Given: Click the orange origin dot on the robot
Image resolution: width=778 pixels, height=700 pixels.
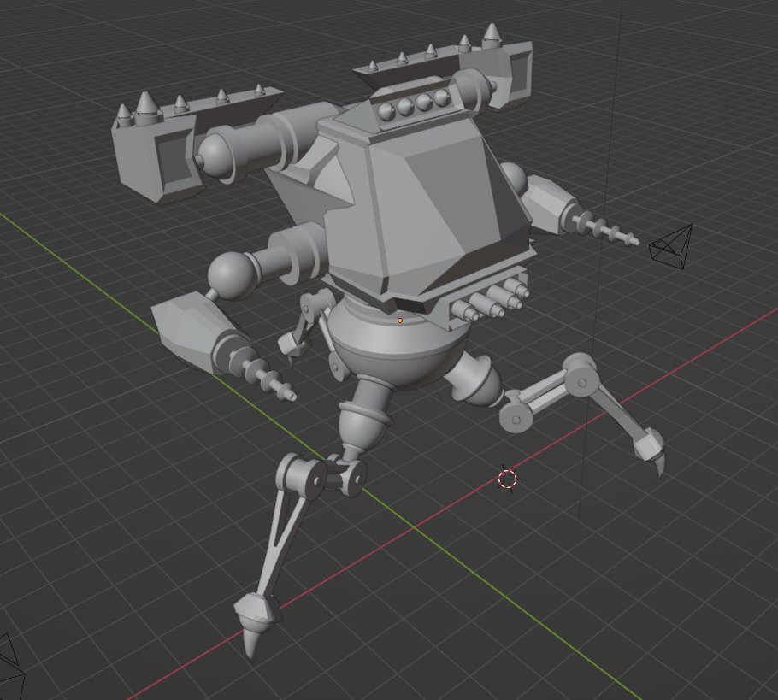Looking at the screenshot, I should coord(400,321).
